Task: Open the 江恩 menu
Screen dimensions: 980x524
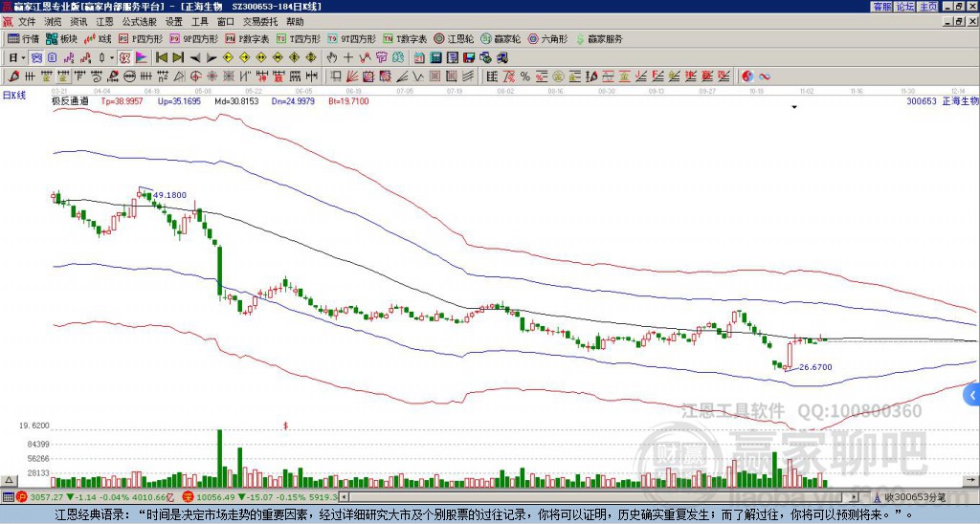Action: point(104,22)
